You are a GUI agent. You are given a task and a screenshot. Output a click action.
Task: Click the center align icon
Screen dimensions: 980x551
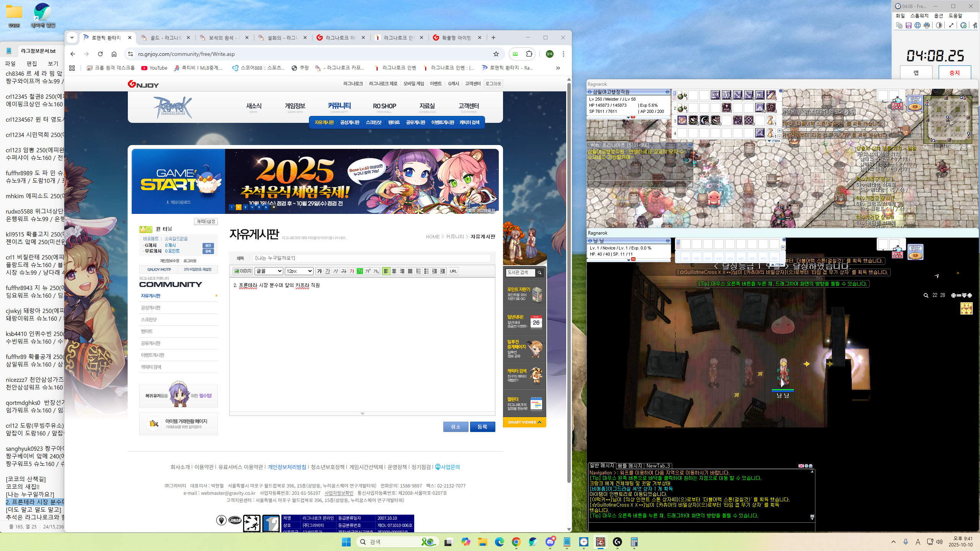pyautogui.click(x=394, y=271)
